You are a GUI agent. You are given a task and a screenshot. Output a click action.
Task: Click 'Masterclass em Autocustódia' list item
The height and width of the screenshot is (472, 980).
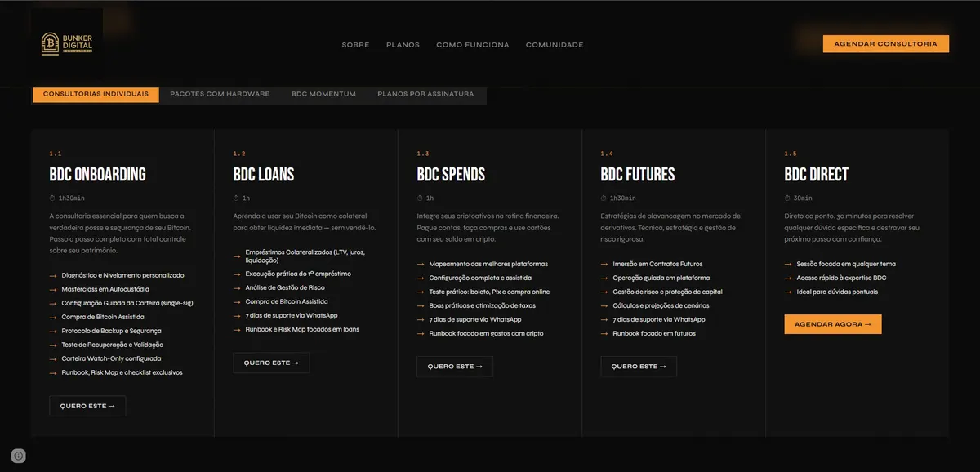(105, 289)
